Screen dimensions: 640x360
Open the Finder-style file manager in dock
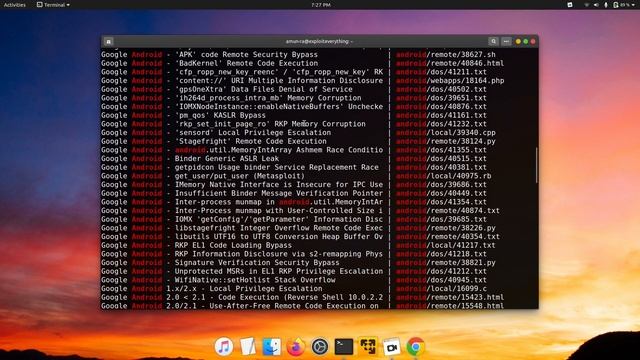[x=271, y=347]
